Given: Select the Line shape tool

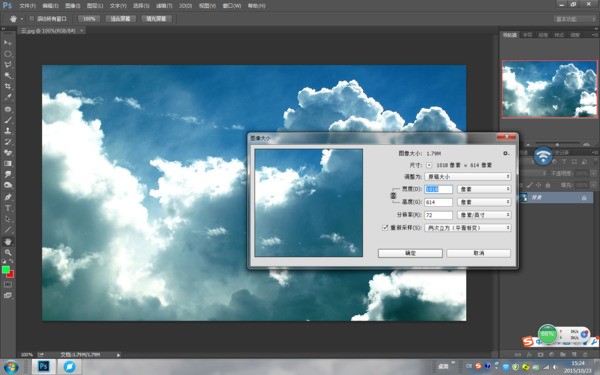Looking at the screenshot, I should [x=8, y=230].
